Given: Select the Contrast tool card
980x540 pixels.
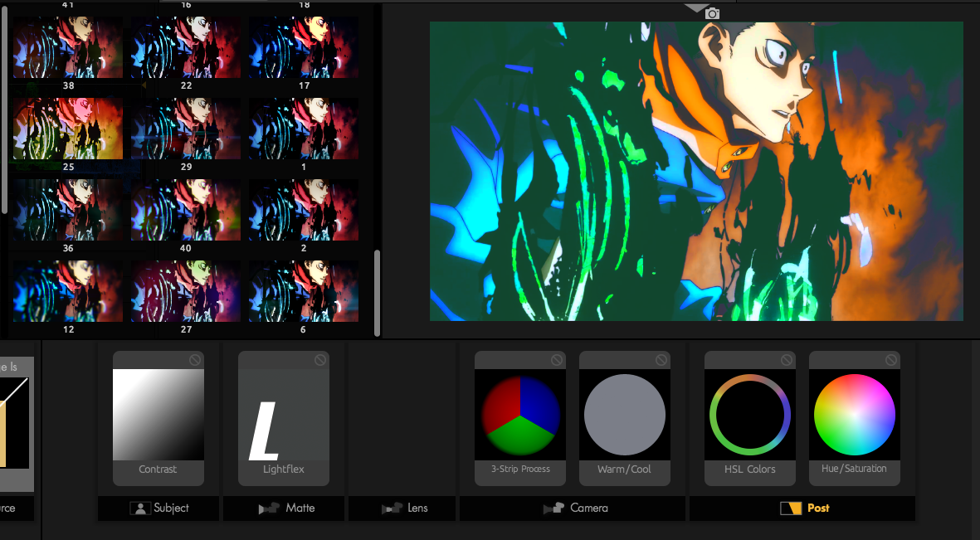Looking at the screenshot, I should (x=158, y=418).
